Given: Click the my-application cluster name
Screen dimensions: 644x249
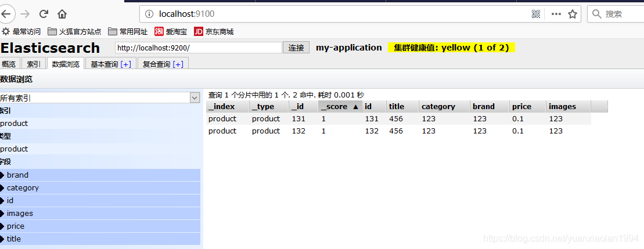Looking at the screenshot, I should (x=348, y=48).
